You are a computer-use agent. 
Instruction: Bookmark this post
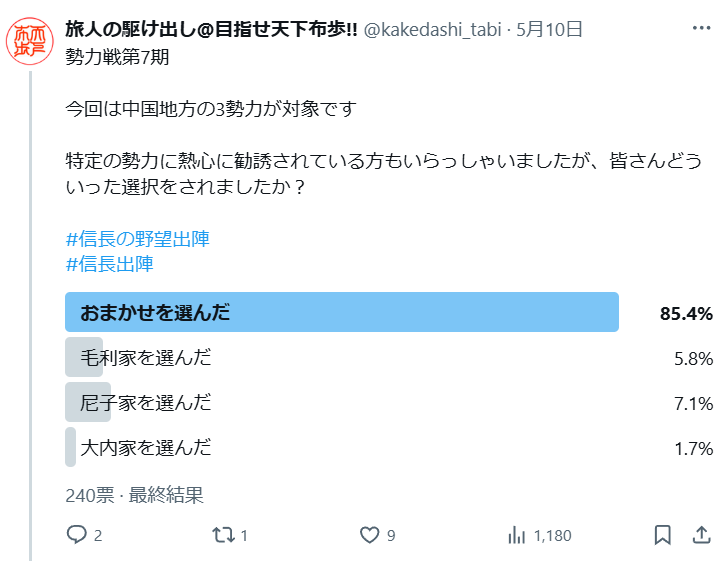coord(663,535)
